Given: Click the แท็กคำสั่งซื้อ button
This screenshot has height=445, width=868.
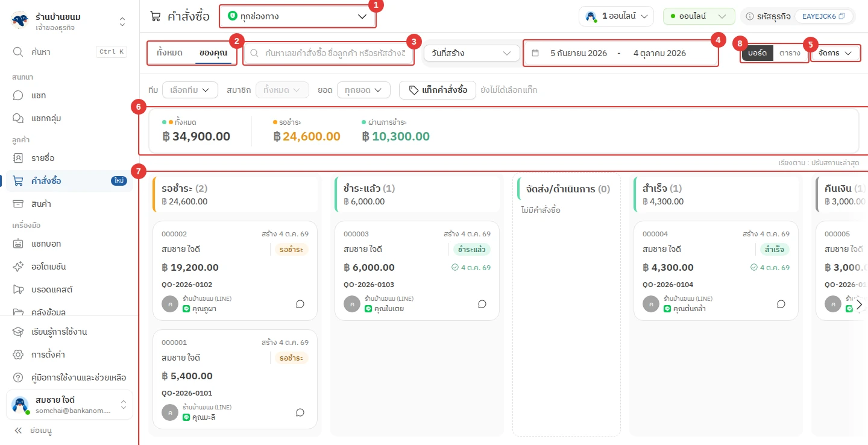Looking at the screenshot, I should coord(438,90).
